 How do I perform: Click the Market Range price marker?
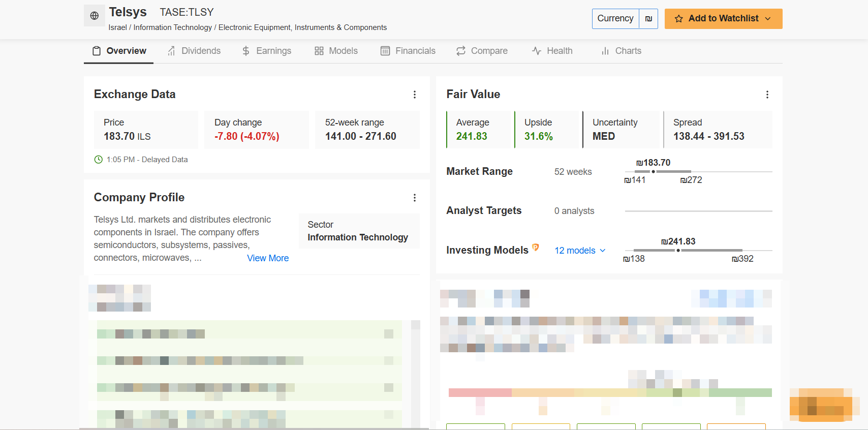(x=654, y=172)
